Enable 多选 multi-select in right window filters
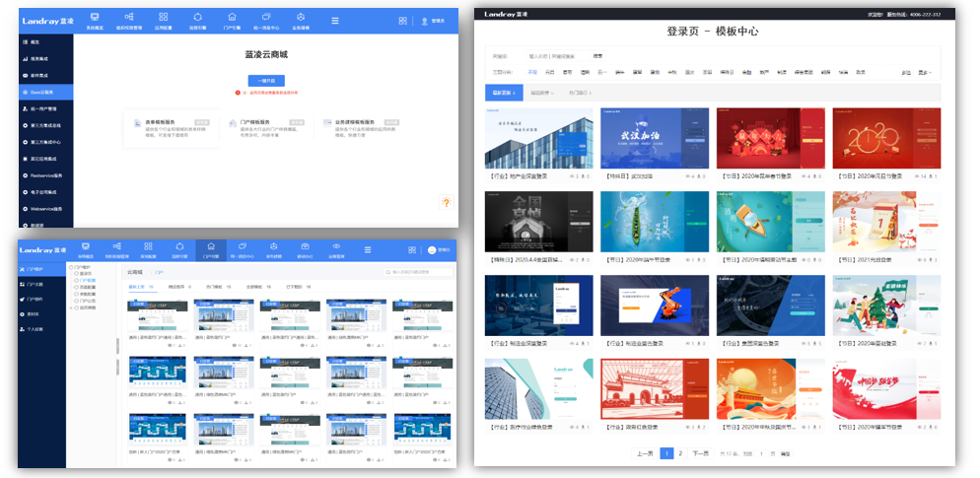This screenshot has height=478, width=980. point(906,73)
